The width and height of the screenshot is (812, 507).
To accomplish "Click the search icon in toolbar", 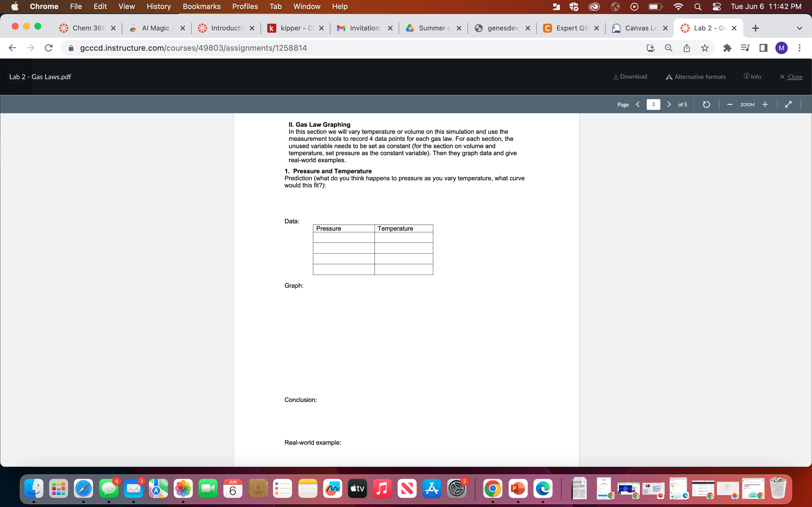I will (x=669, y=48).
